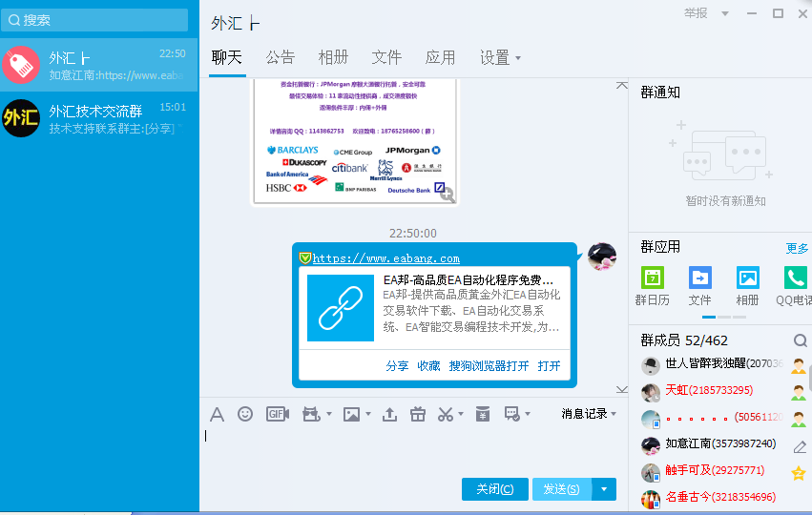
Task: Send a picture using image icon
Action: point(352,414)
